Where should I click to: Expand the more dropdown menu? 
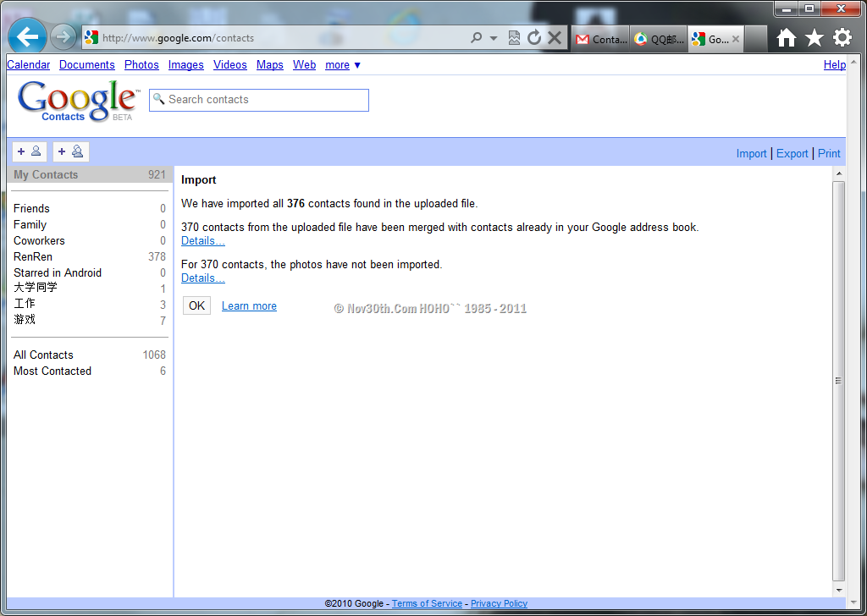[343, 64]
